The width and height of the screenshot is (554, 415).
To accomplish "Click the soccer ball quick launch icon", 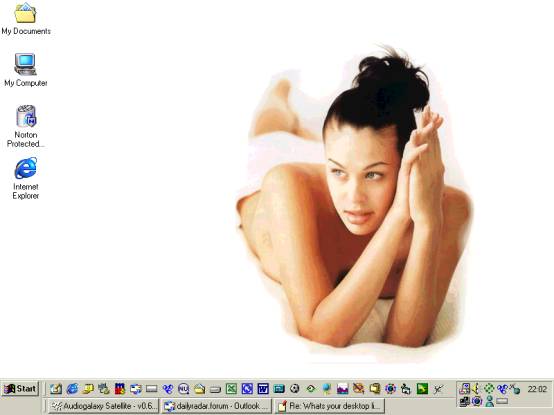I will pyautogui.click(x=295, y=389).
